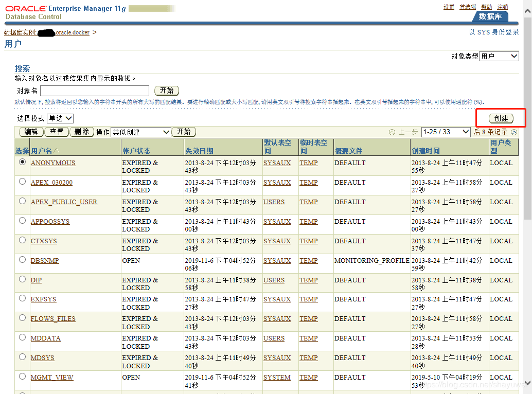This screenshot has height=394, width=532.
Task: Click 开始 button next to 操作 dropdown
Action: 184,132
